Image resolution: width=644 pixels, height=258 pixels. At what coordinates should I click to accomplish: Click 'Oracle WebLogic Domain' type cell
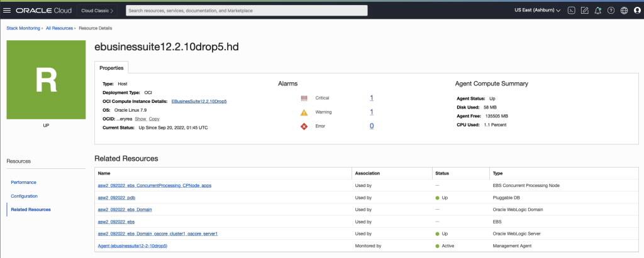pyautogui.click(x=518, y=210)
